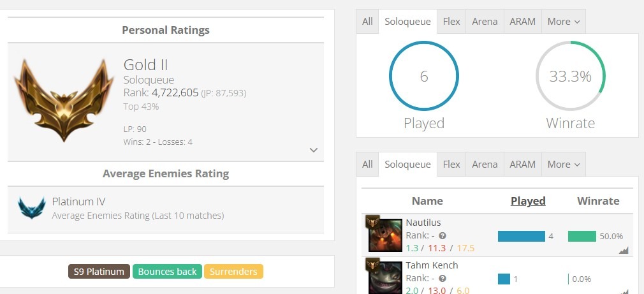Click the Bounces back tag
Image resolution: width=644 pixels, height=294 pixels.
[167, 272]
